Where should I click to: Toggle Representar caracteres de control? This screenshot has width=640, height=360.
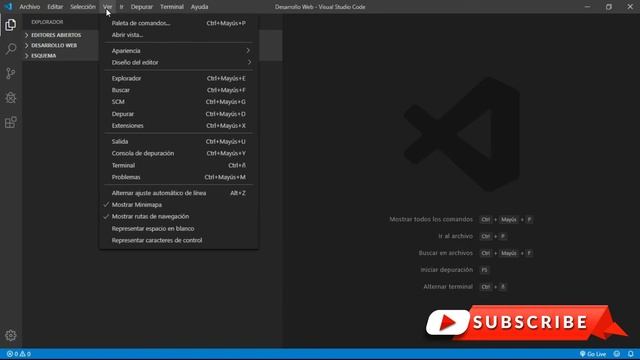[x=179, y=240]
